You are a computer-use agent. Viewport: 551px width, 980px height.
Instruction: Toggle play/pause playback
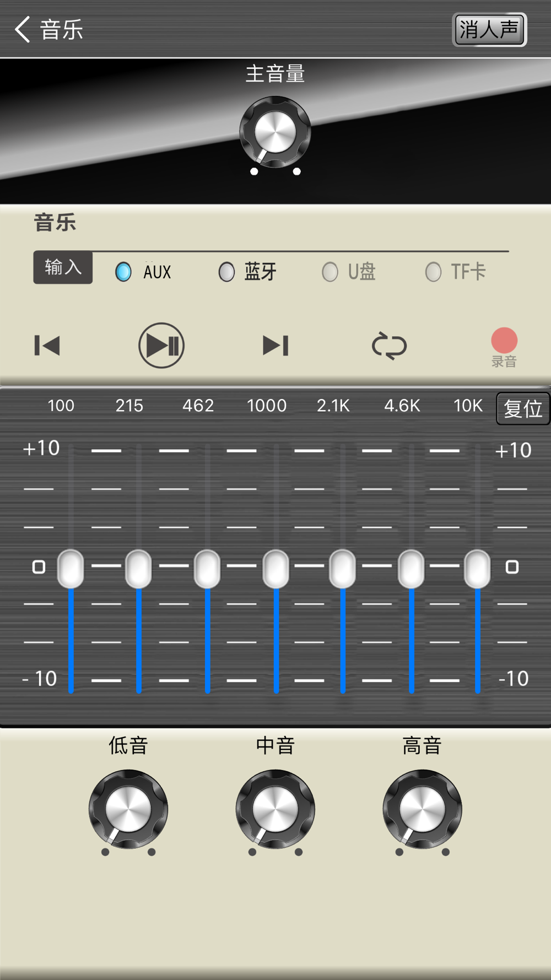161,346
